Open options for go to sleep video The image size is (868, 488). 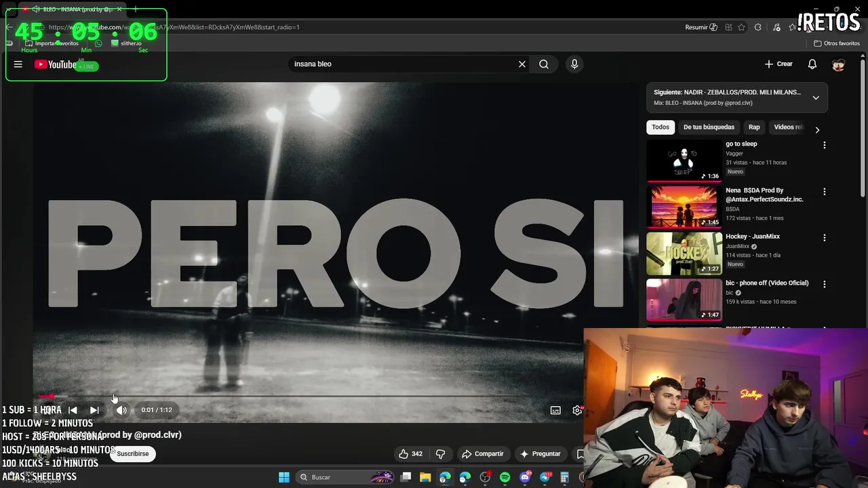pyautogui.click(x=825, y=145)
